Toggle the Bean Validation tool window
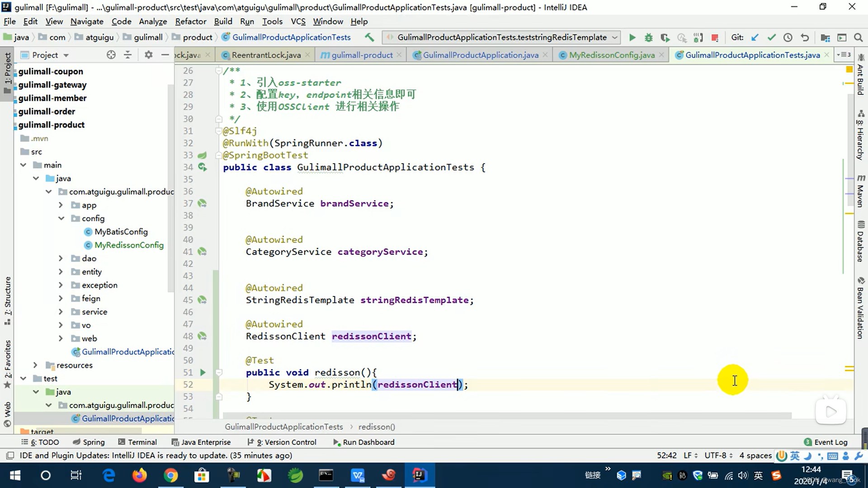Screen dimensions: 868x488 click(861, 308)
